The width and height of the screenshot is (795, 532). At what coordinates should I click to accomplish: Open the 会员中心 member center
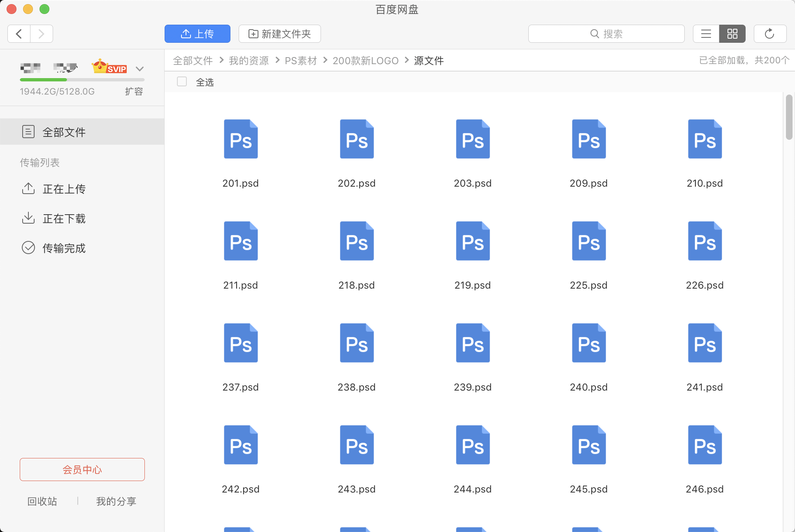[x=82, y=470]
